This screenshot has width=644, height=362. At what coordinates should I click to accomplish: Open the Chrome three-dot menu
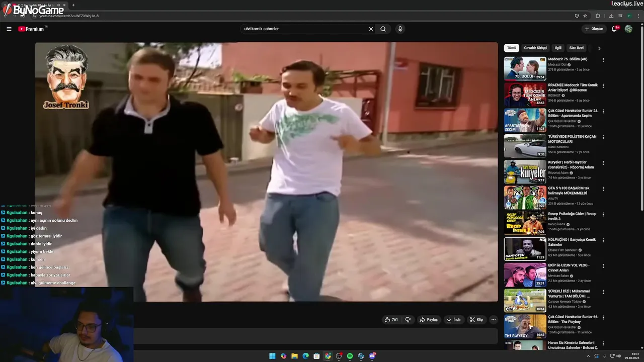tap(638, 16)
